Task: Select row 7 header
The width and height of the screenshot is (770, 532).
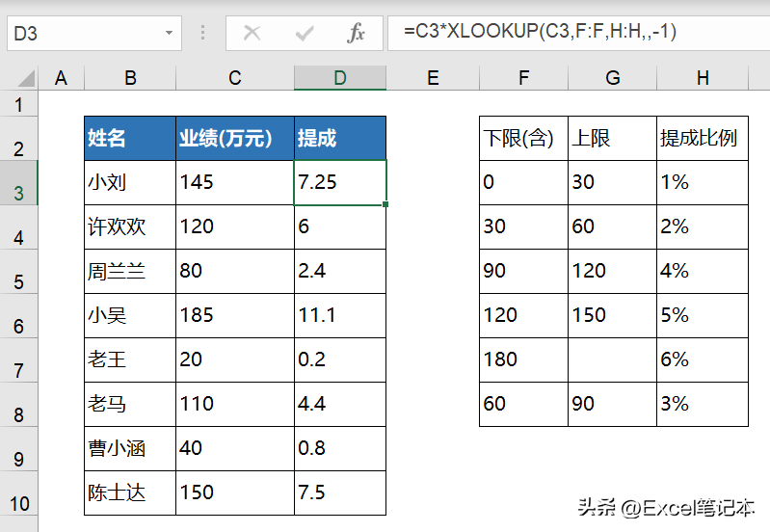Action: (x=18, y=360)
